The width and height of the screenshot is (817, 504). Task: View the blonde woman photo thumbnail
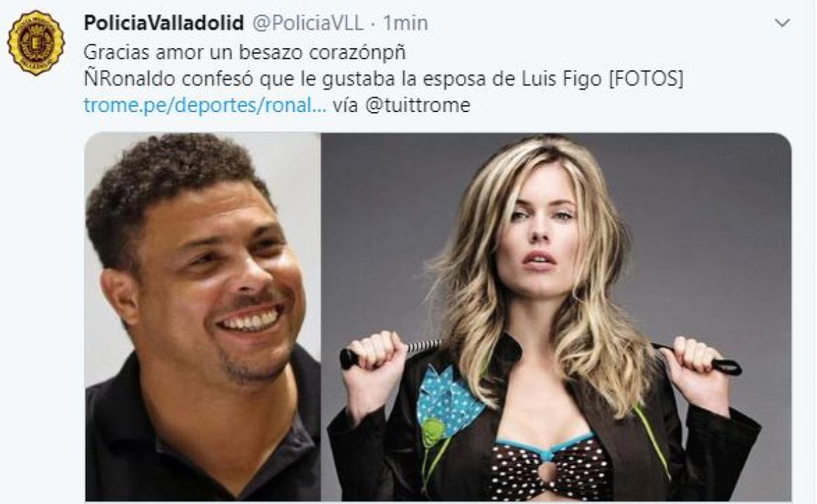coord(556,317)
